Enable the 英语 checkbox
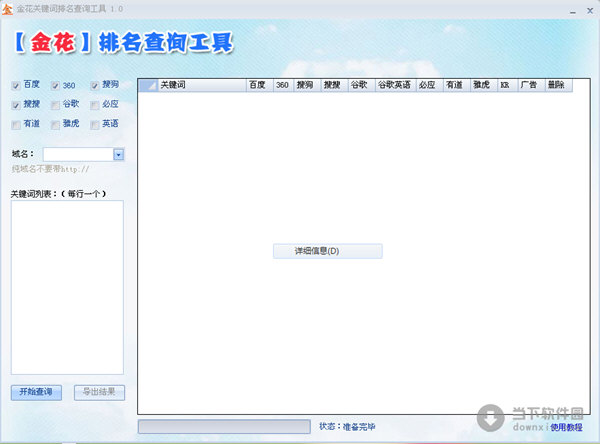The height and width of the screenshot is (444, 600). [95, 125]
